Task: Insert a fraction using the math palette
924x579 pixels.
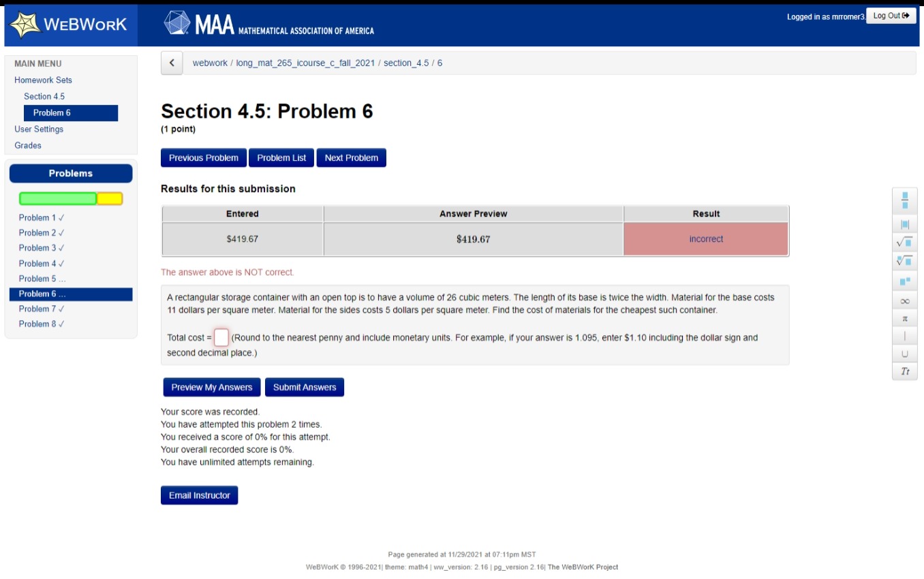Action: pos(904,200)
